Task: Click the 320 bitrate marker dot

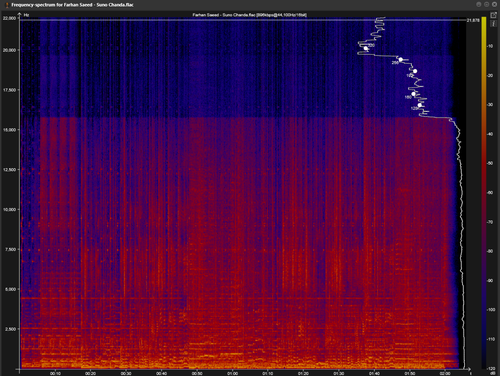Action: pyautogui.click(x=366, y=48)
